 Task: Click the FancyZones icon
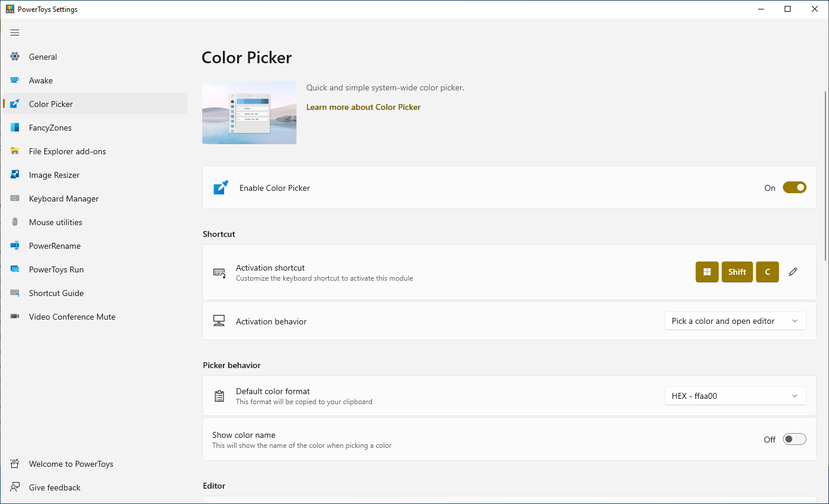15,128
